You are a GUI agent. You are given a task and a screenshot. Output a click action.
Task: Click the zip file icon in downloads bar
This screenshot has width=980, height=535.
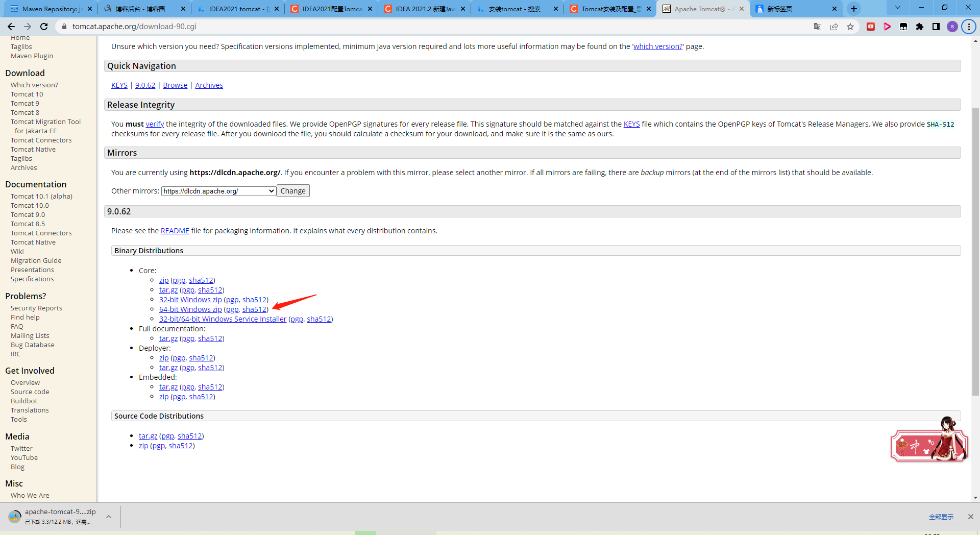pos(15,517)
